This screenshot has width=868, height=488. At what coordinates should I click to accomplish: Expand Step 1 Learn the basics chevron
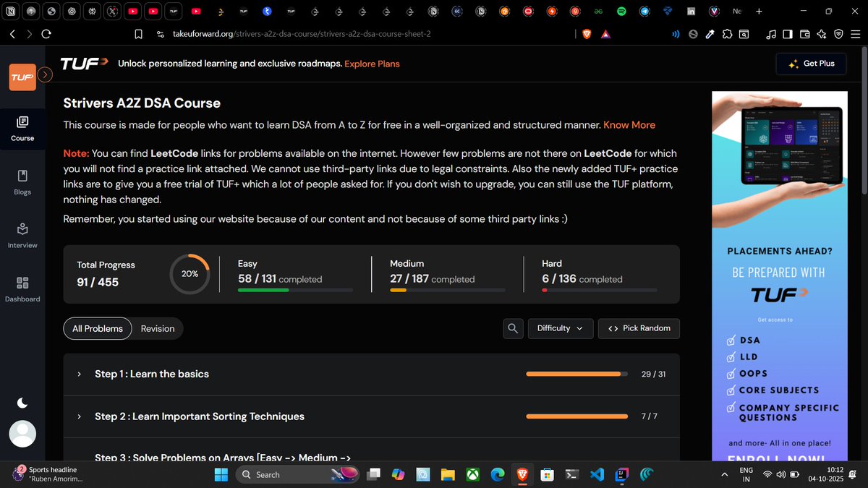tap(79, 374)
